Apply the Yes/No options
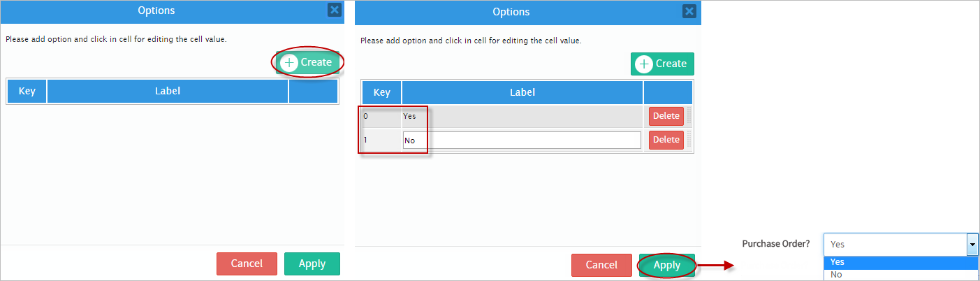 coord(666,265)
